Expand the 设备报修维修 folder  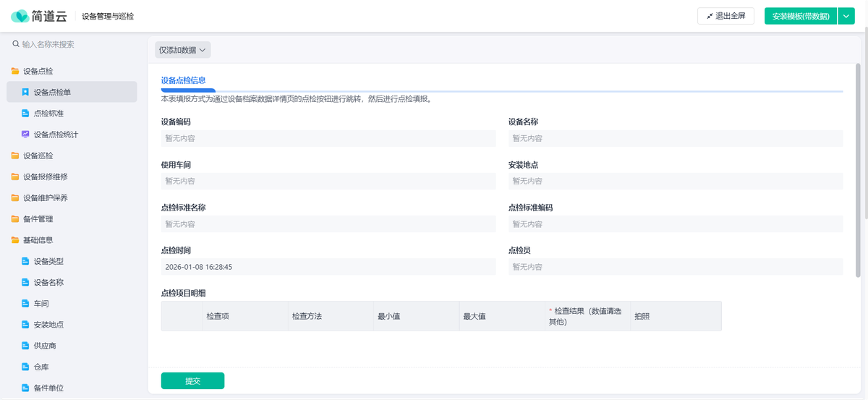pos(45,176)
